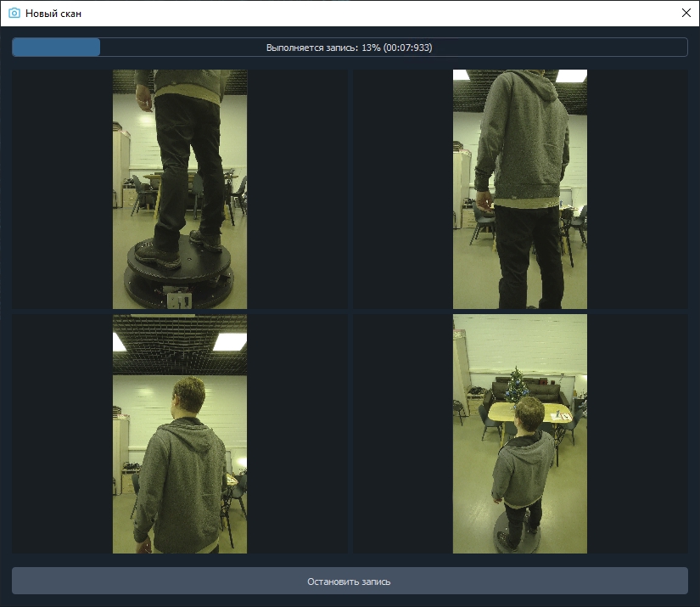Click the black turntable in top-left preview

[179, 276]
